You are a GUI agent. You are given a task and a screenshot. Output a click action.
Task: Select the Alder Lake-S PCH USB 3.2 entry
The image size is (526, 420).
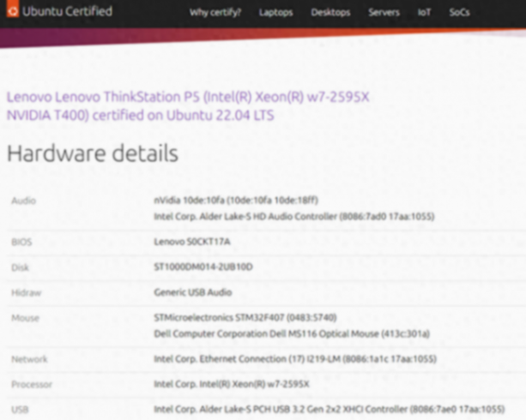click(330, 409)
